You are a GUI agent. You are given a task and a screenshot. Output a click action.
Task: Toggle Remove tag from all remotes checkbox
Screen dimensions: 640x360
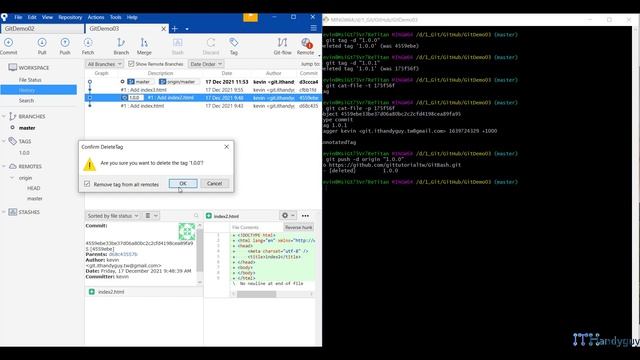[x=87, y=184]
